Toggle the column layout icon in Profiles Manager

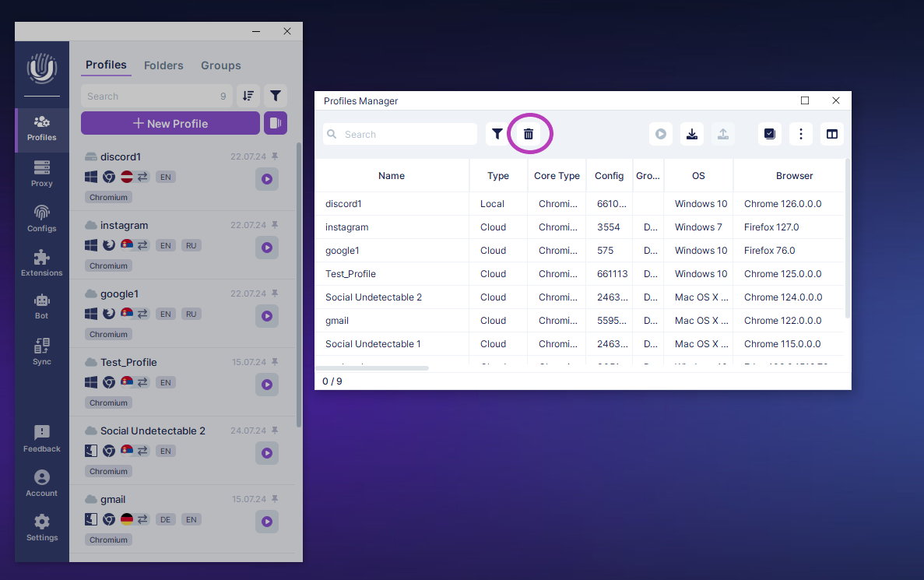[x=832, y=134]
